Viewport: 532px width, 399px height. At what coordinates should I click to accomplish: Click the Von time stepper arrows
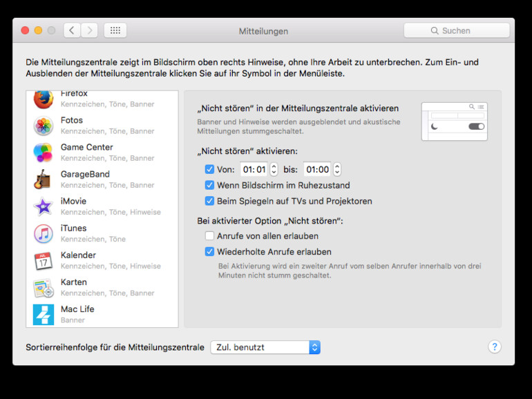(x=274, y=169)
